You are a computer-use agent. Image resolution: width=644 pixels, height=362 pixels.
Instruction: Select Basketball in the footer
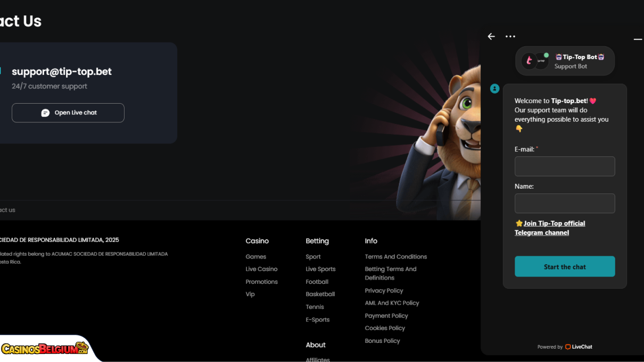coord(320,294)
